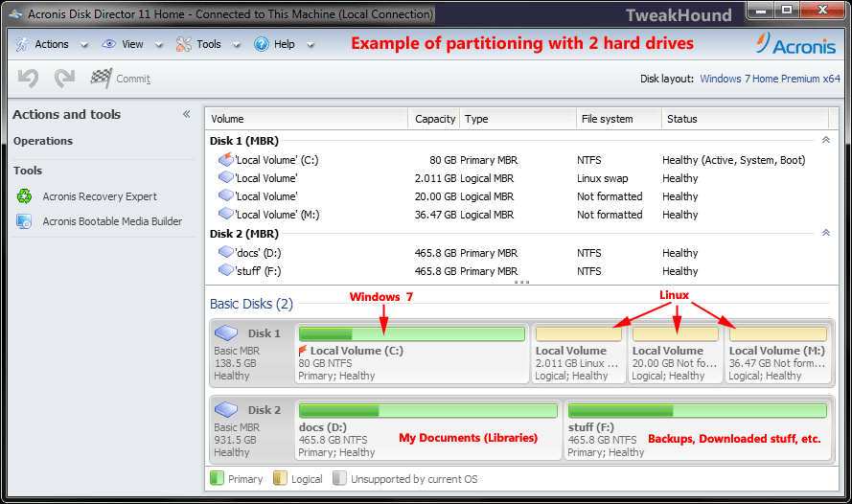The height and width of the screenshot is (504, 852).
Task: Click the 20.00 GB capacity cell
Action: click(435, 196)
